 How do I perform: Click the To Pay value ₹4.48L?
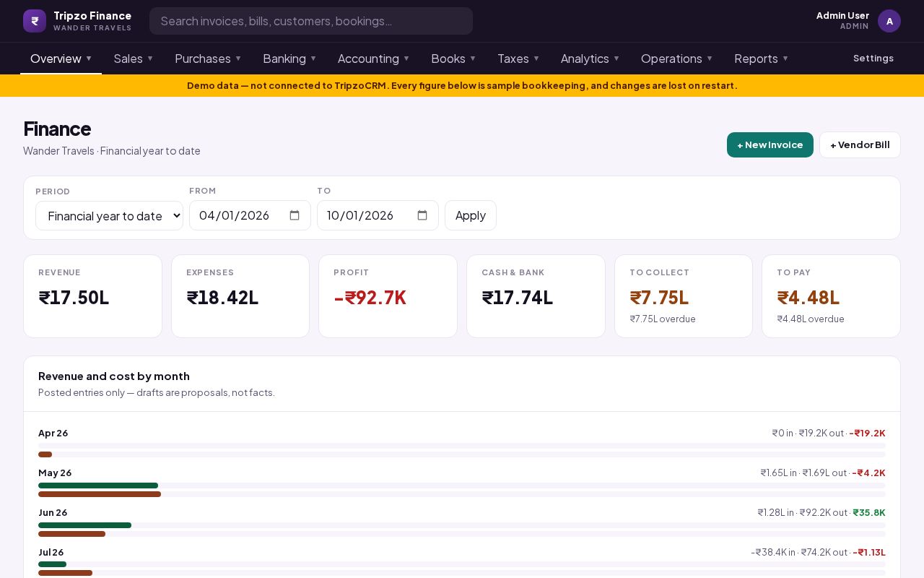point(808,298)
